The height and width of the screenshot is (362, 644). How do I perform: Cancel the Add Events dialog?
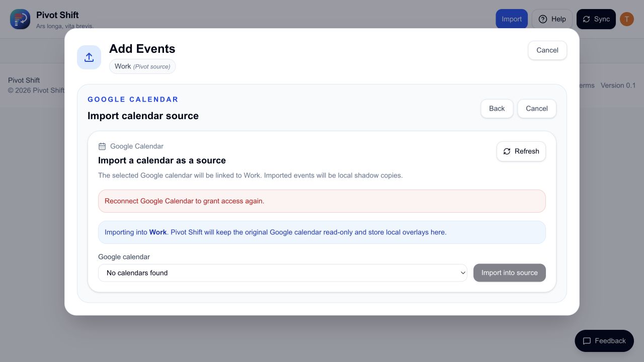click(x=547, y=50)
